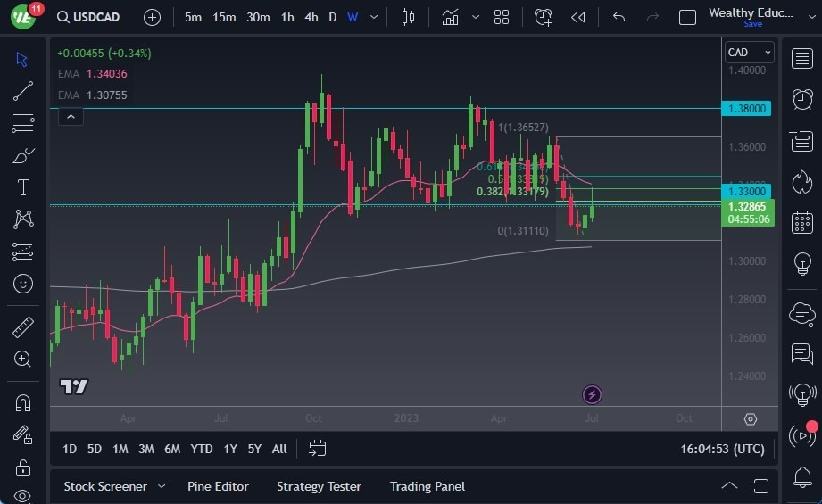Select the brush drawing tool
This screenshot has height=504, width=822.
click(x=22, y=155)
